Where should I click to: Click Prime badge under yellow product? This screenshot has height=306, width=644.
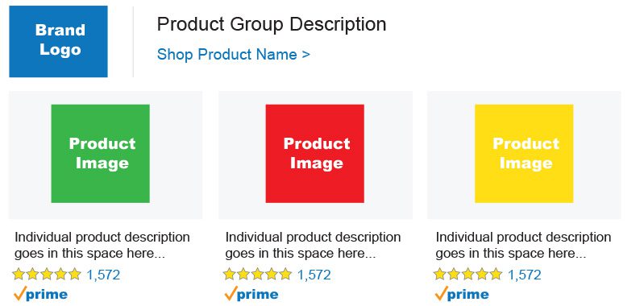pyautogui.click(x=462, y=294)
